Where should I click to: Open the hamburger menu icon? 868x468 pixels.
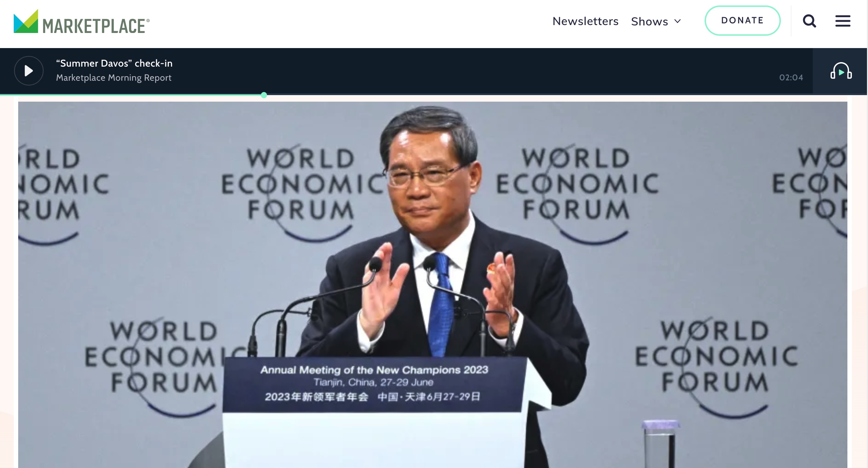[x=843, y=21]
